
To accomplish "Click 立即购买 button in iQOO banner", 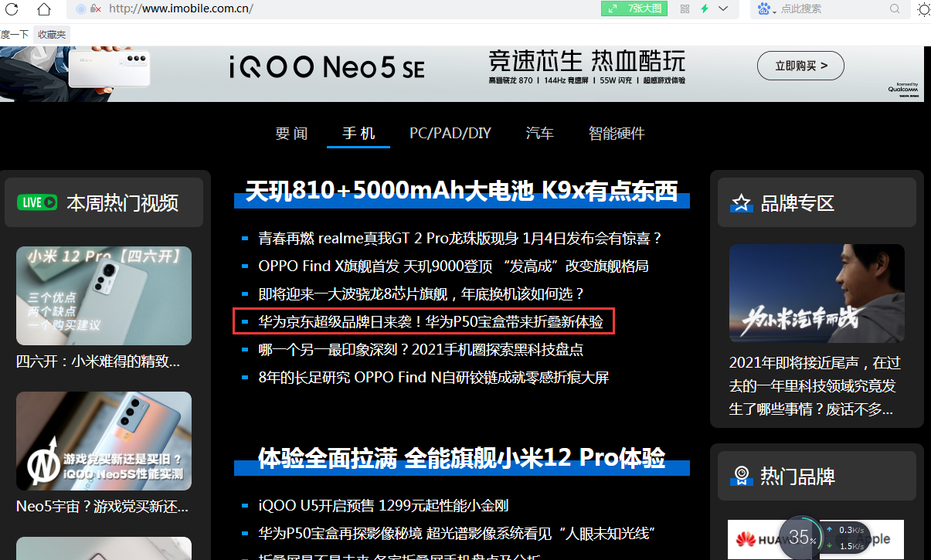I will [x=800, y=66].
